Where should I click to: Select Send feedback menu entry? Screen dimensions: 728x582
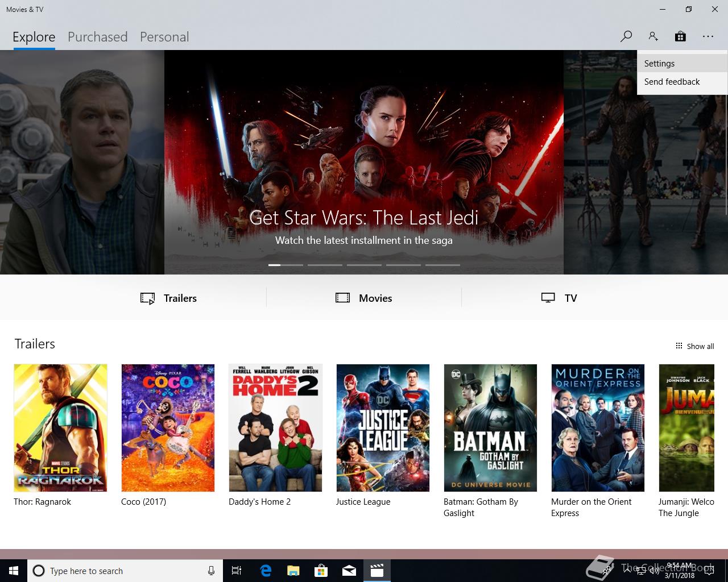coord(682,82)
